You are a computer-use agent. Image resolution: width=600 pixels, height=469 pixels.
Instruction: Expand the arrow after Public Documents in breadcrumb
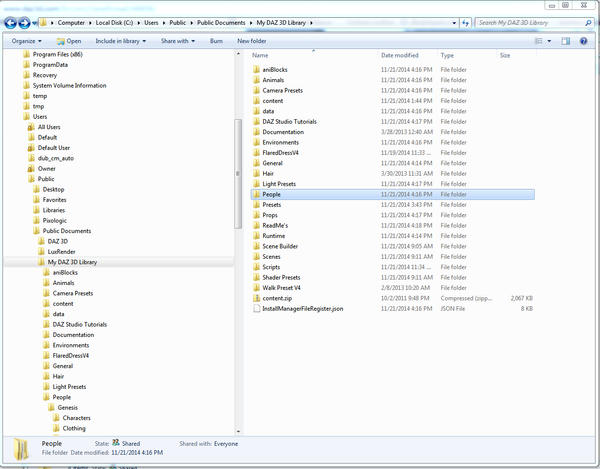pos(251,23)
